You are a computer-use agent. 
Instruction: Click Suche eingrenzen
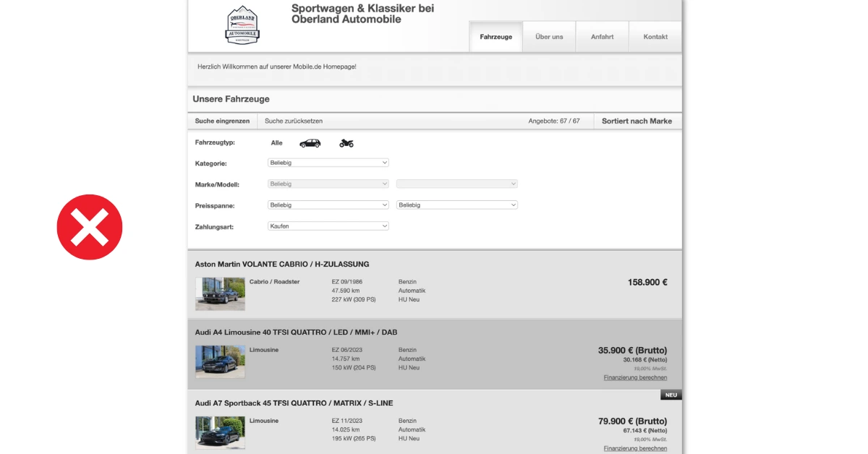pyautogui.click(x=221, y=120)
